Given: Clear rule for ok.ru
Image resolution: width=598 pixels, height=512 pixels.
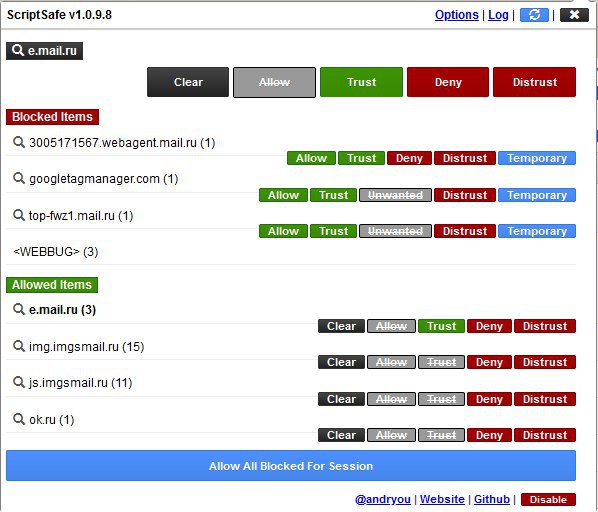Looking at the screenshot, I should point(341,435).
